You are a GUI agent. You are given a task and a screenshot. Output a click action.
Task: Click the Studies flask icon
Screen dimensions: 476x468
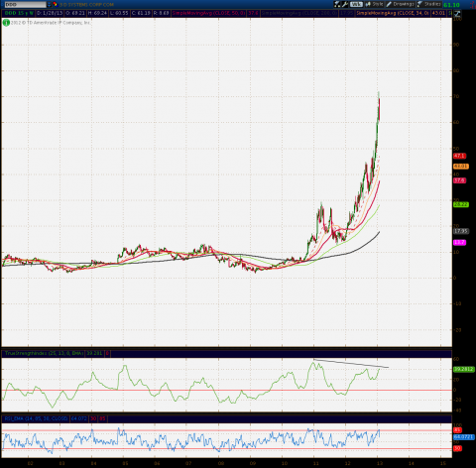[419, 4]
